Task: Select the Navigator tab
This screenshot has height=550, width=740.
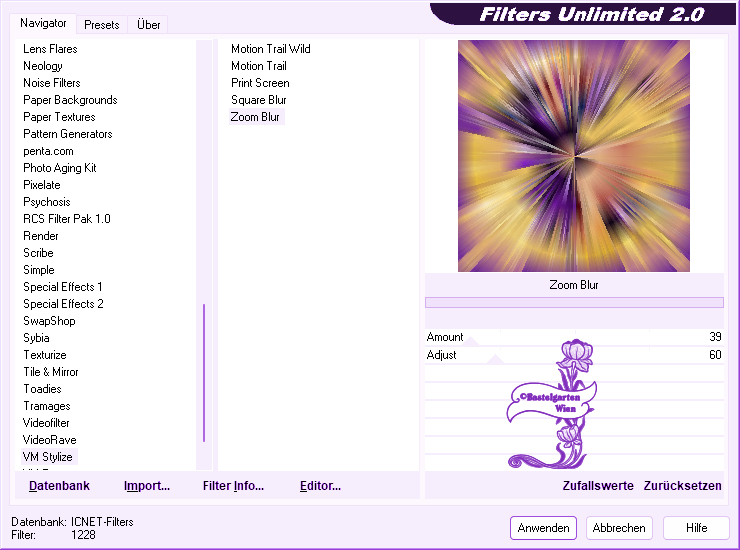Action: pos(43,23)
